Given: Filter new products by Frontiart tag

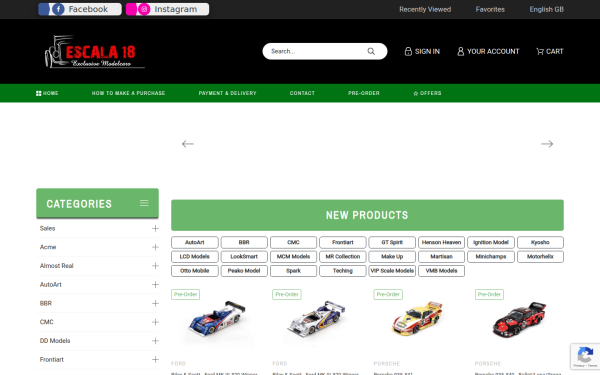Looking at the screenshot, I should [x=343, y=243].
